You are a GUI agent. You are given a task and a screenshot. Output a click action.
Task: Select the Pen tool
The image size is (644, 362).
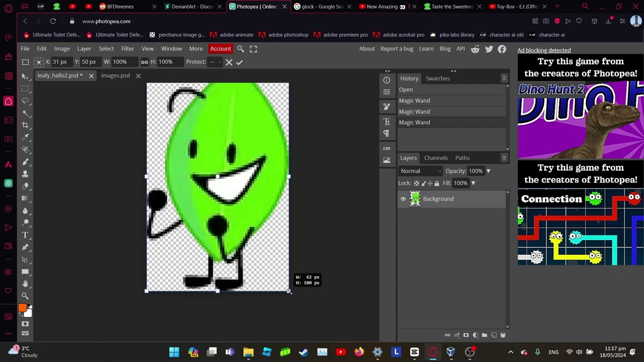pos(25,247)
